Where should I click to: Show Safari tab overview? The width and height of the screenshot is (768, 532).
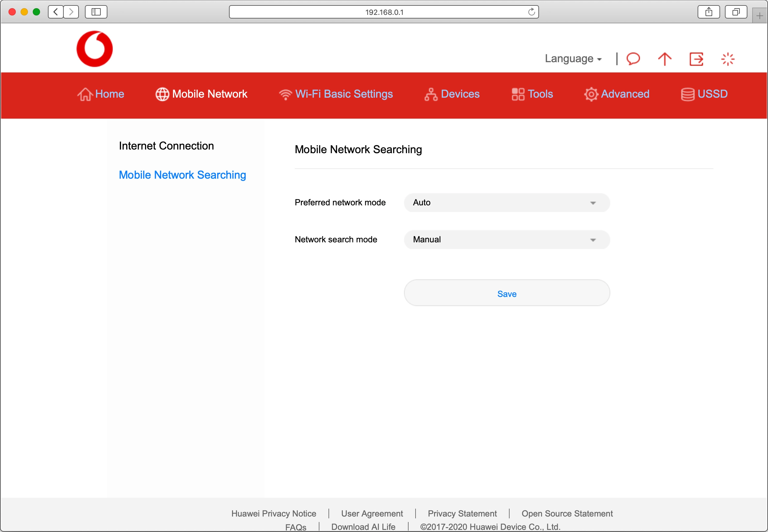click(x=736, y=12)
